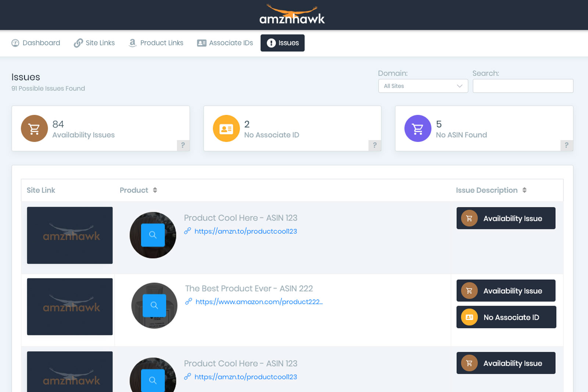Screen dimensions: 588x392
Task: Click the Associate IDs card icon
Action: click(202, 43)
